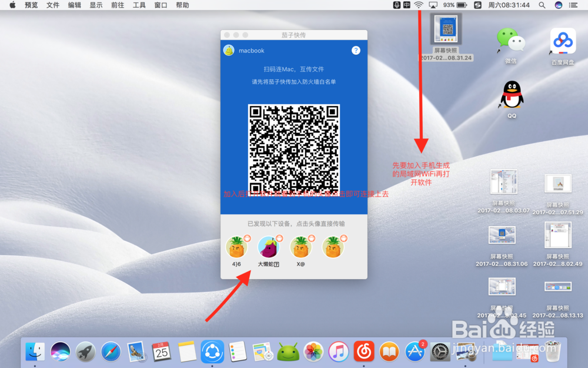Open the Wi-Fi status menu
This screenshot has height=368, width=588.
tap(419, 5)
